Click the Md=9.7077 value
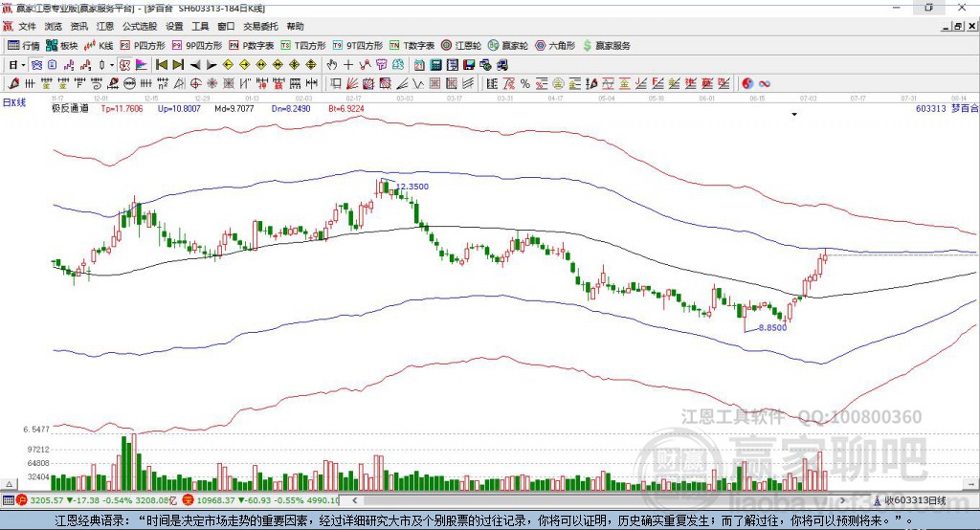The image size is (980, 530). (x=234, y=108)
